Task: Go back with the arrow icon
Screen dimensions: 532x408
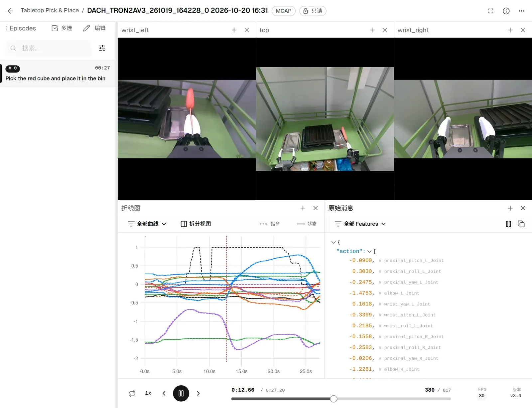Action: [10, 11]
